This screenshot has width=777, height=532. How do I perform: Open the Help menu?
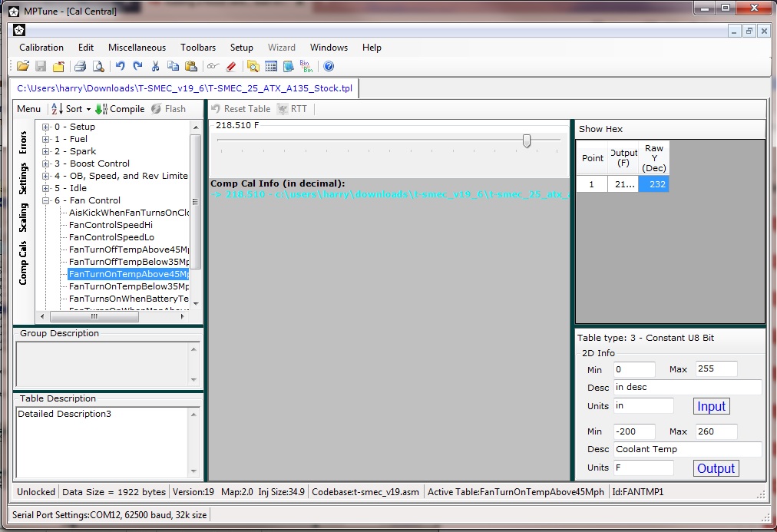(372, 48)
